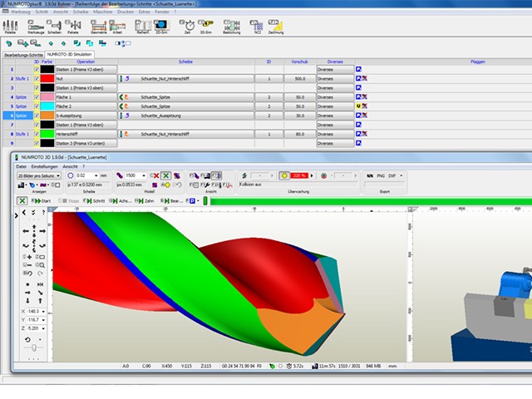Open Einstellungen menu in NUMROTO 3D window
Image resolution: width=532 pixels, height=399 pixels.
[x=44, y=166]
